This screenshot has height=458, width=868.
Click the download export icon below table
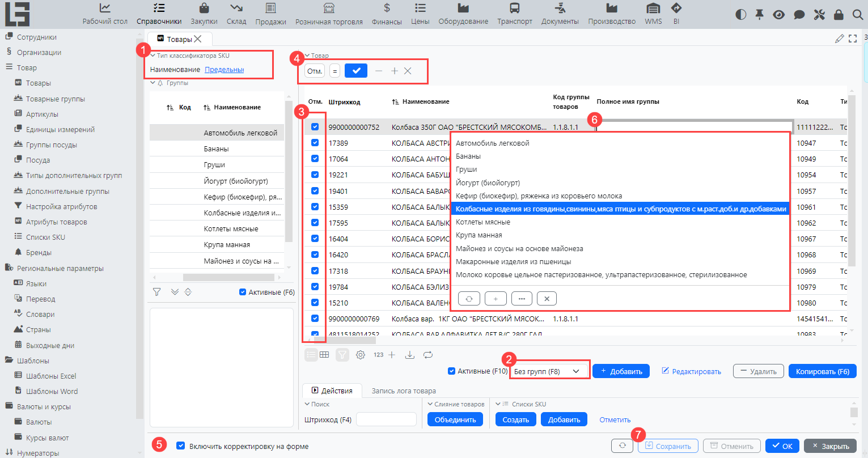coord(410,355)
